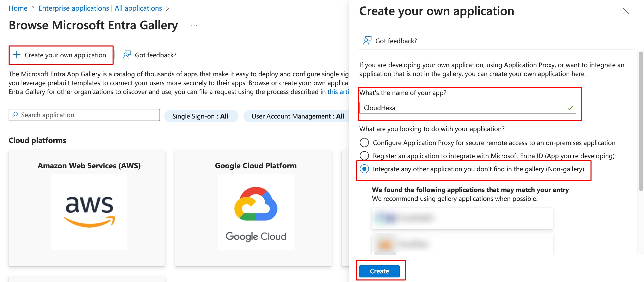Select Configure Application Proxy radio option

pyautogui.click(x=364, y=143)
